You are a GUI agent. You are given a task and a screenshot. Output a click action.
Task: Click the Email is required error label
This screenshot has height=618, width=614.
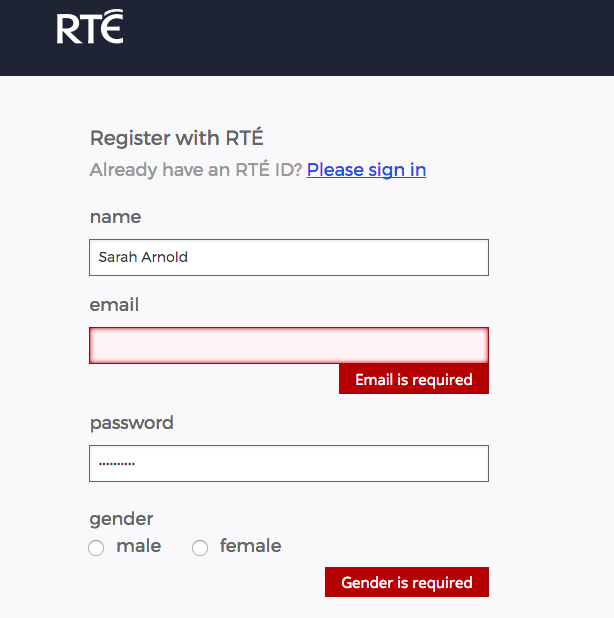click(x=414, y=379)
